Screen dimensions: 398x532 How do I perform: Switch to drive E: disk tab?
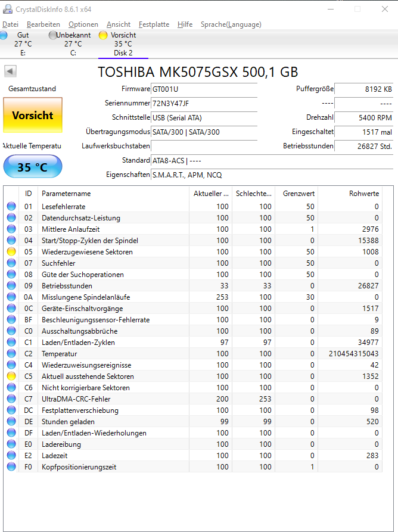pos(23,44)
